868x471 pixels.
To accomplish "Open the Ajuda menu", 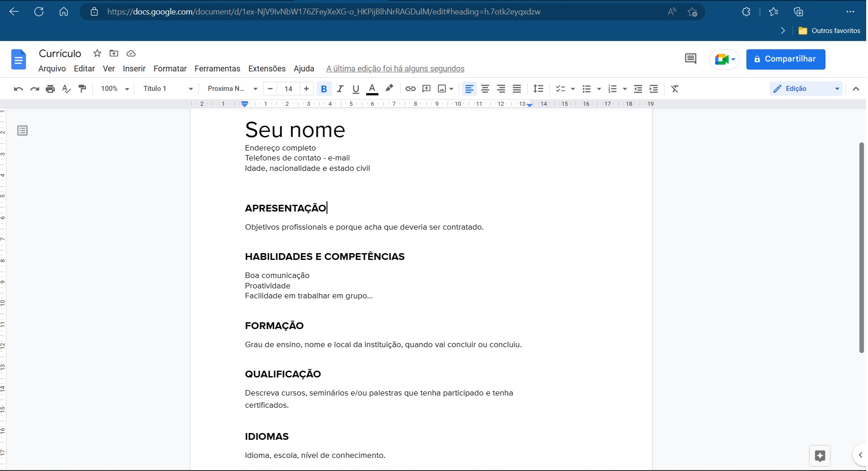I will (x=304, y=69).
